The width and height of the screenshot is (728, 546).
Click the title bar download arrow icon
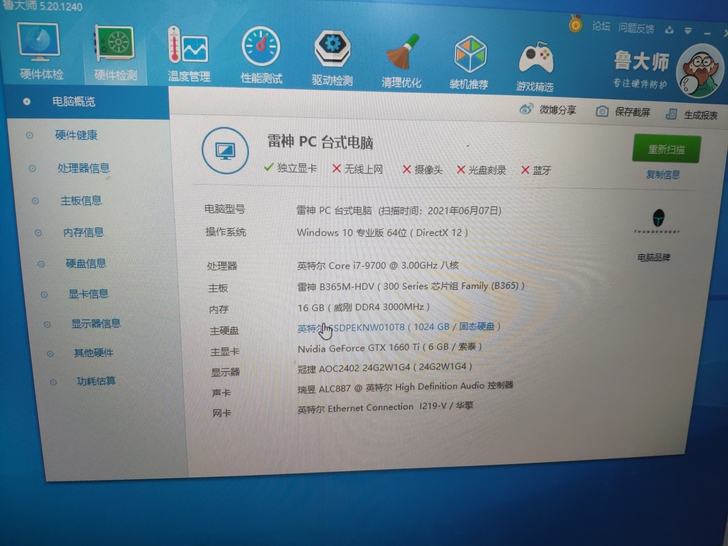669,30
